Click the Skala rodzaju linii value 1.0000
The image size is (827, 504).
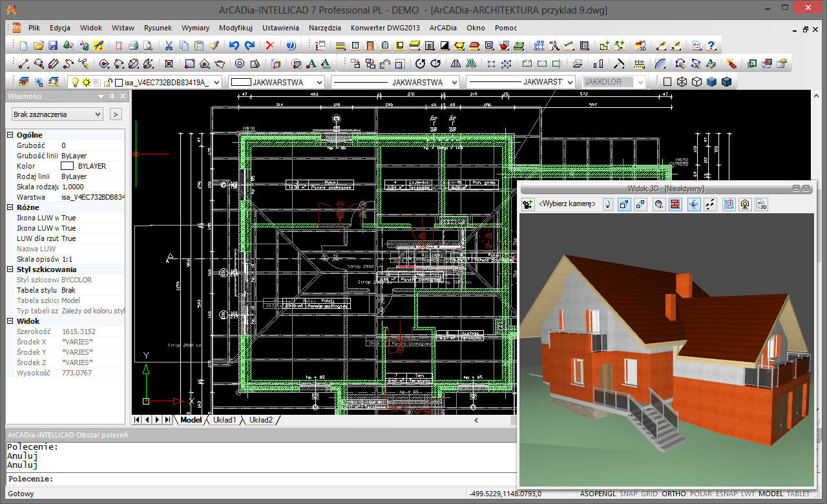(72, 187)
